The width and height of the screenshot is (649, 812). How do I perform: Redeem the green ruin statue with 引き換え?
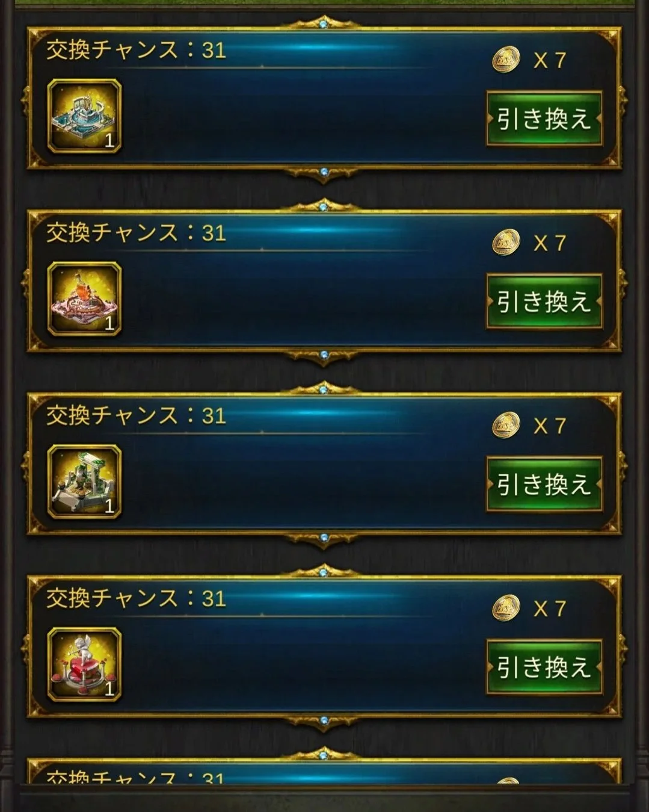pos(544,485)
